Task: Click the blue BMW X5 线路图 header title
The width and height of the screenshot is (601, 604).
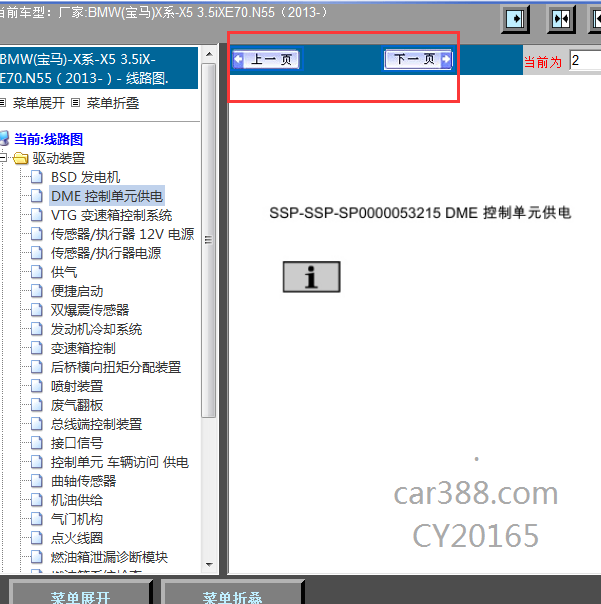Action: [99, 69]
